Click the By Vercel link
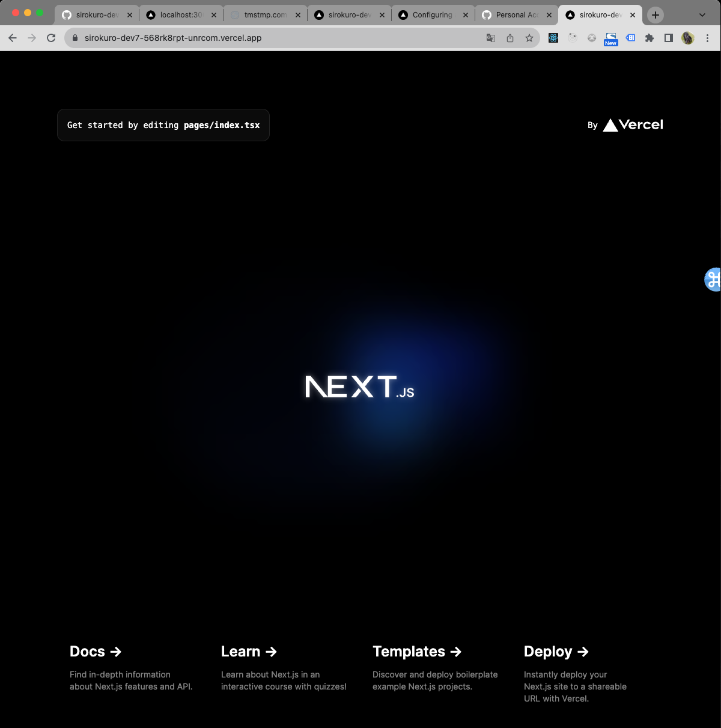Screen dimensions: 721x728 (x=625, y=124)
